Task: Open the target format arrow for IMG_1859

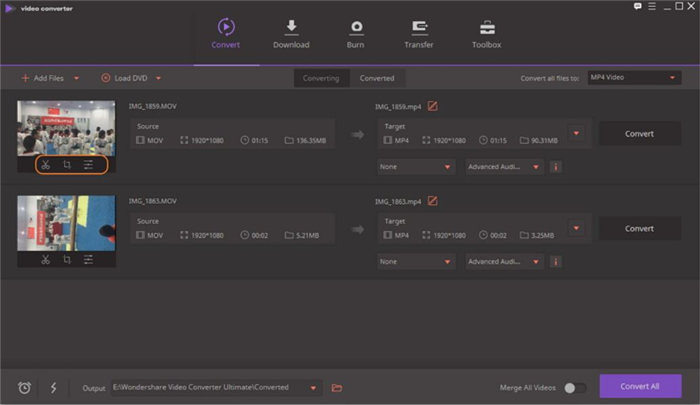Action: click(577, 133)
